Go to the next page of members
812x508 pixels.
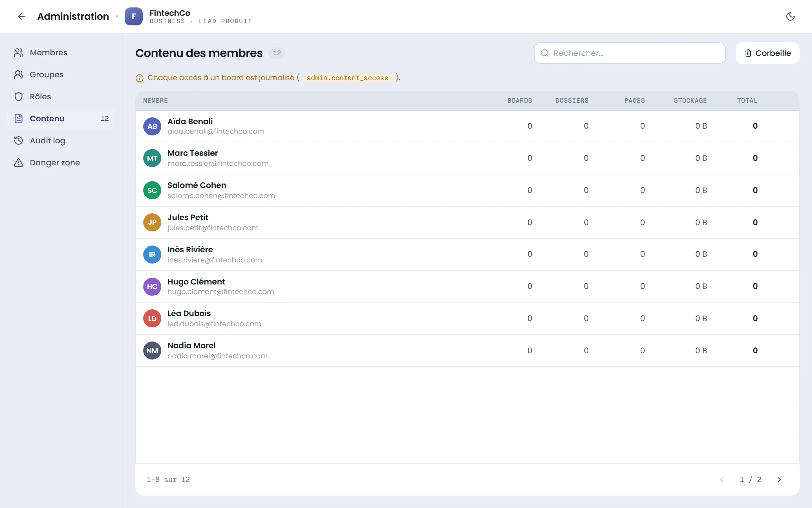[779, 479]
